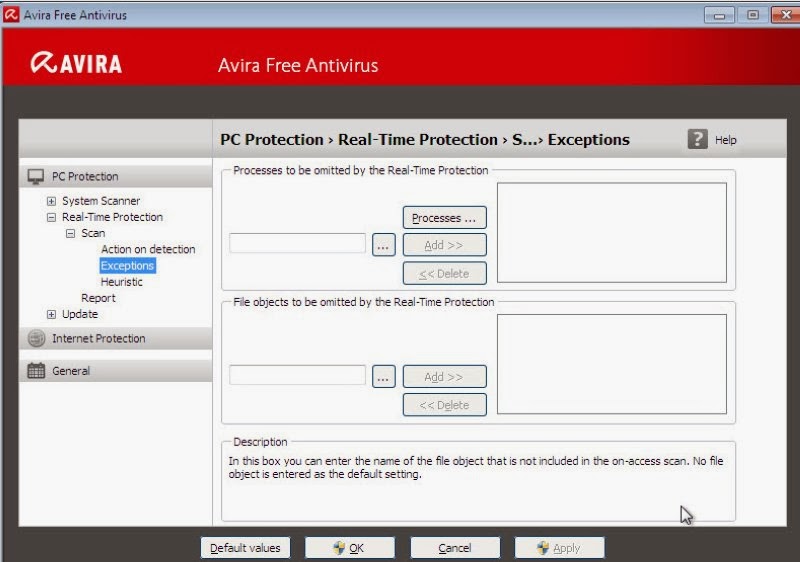This screenshot has height=562, width=800.
Task: Click the Internet Protection globe icon
Action: click(36, 338)
